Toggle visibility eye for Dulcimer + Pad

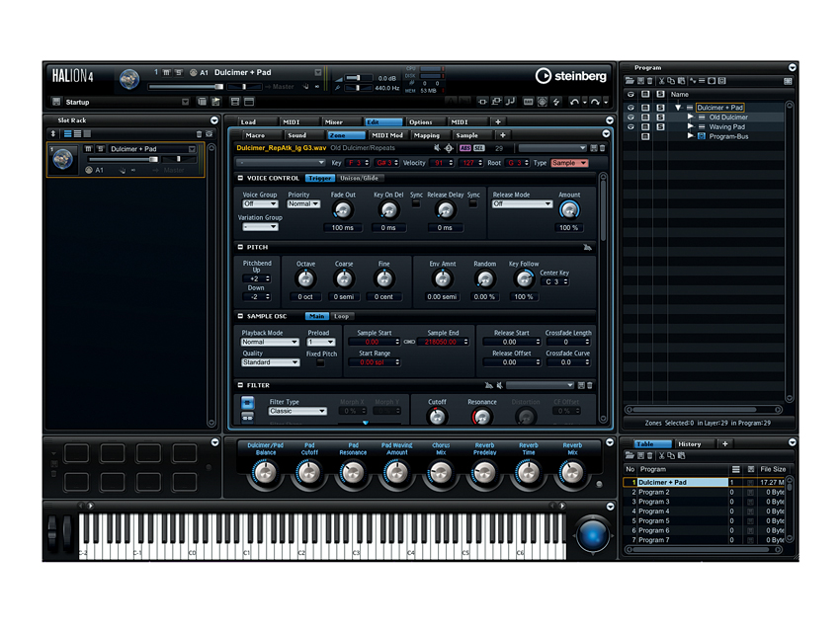pyautogui.click(x=630, y=108)
